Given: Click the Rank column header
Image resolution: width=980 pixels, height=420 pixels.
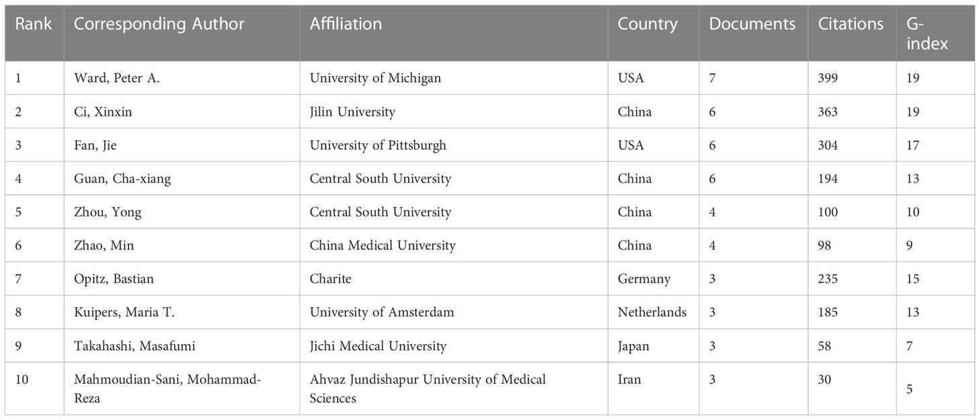Looking at the screenshot, I should point(33,24).
